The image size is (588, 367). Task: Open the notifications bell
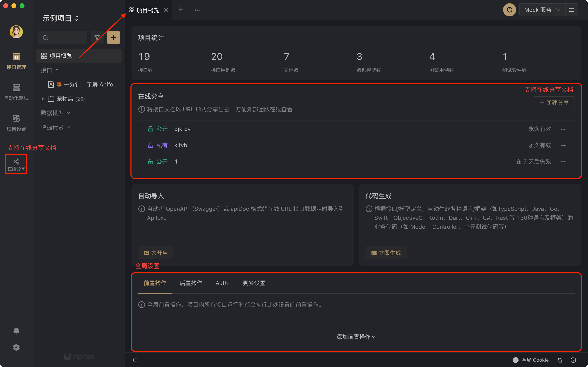click(16, 331)
